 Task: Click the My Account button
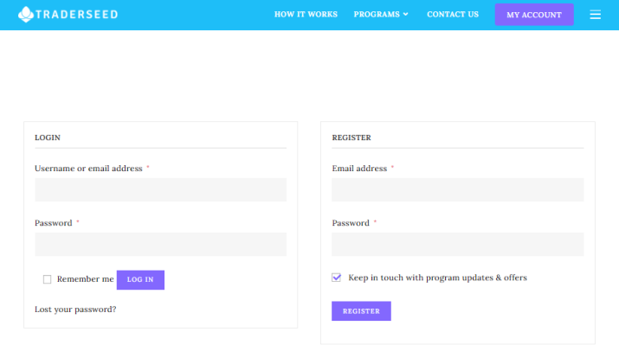(534, 15)
